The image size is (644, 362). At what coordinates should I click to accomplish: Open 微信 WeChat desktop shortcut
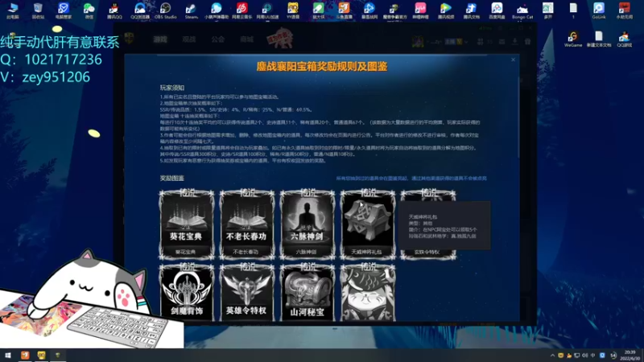(89, 10)
